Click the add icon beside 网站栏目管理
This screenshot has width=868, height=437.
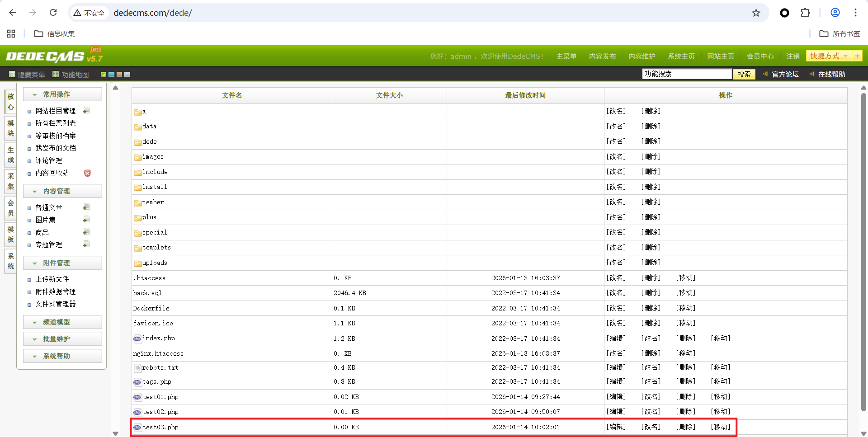[86, 111]
